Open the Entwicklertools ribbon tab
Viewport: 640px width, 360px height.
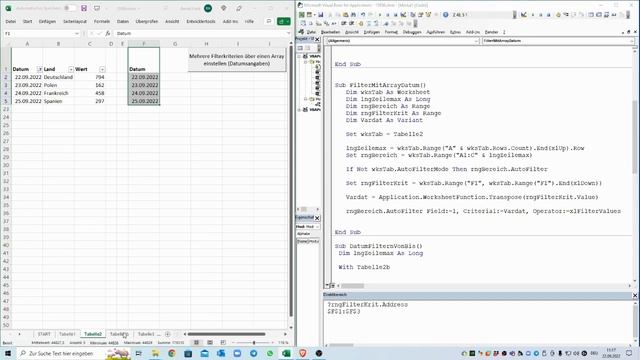tap(201, 21)
